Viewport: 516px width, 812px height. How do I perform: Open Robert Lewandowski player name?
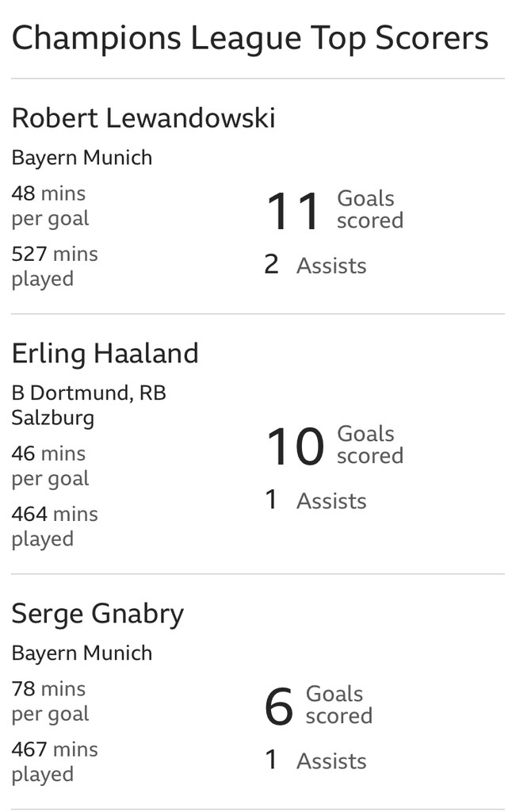(143, 118)
